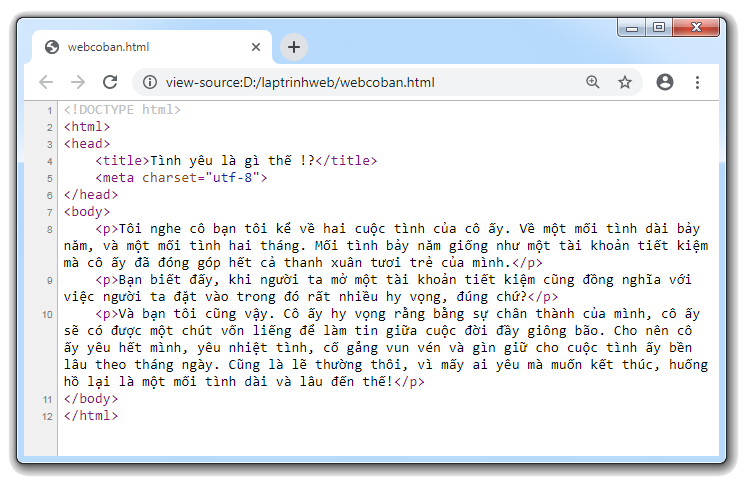Minimize the browser window
The width and height of the screenshot is (748, 484).
(632, 28)
